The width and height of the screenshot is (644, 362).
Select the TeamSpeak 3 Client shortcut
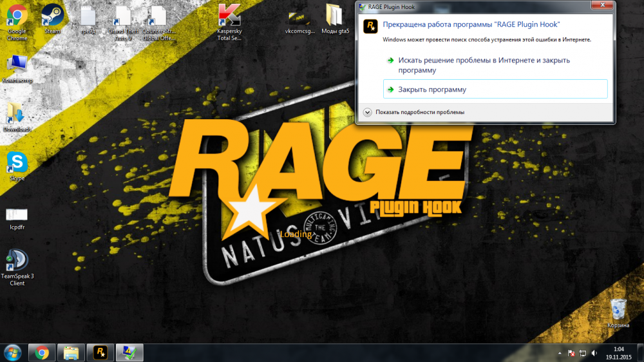click(17, 267)
